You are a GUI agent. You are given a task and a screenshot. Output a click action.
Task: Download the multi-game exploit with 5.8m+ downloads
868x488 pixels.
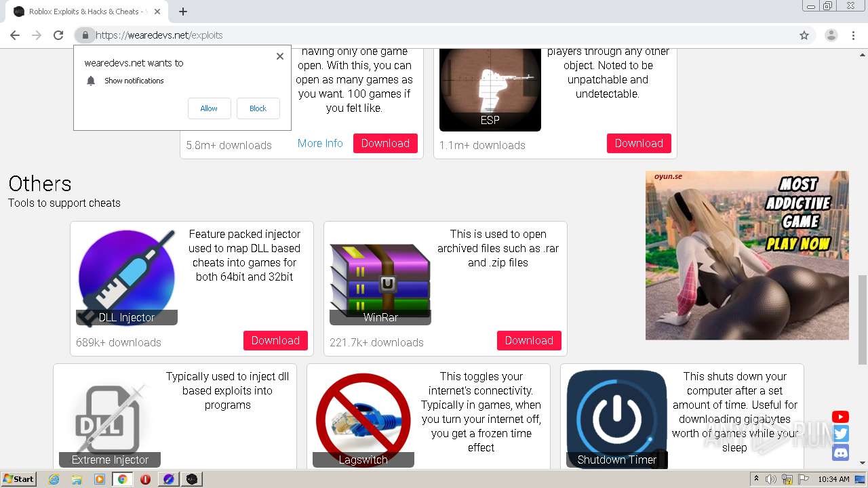[385, 143]
